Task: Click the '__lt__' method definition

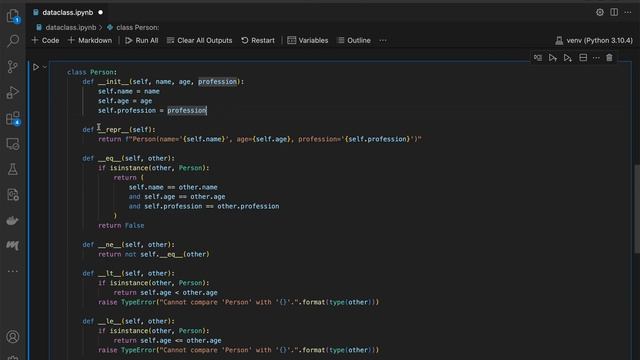Action: (x=129, y=273)
